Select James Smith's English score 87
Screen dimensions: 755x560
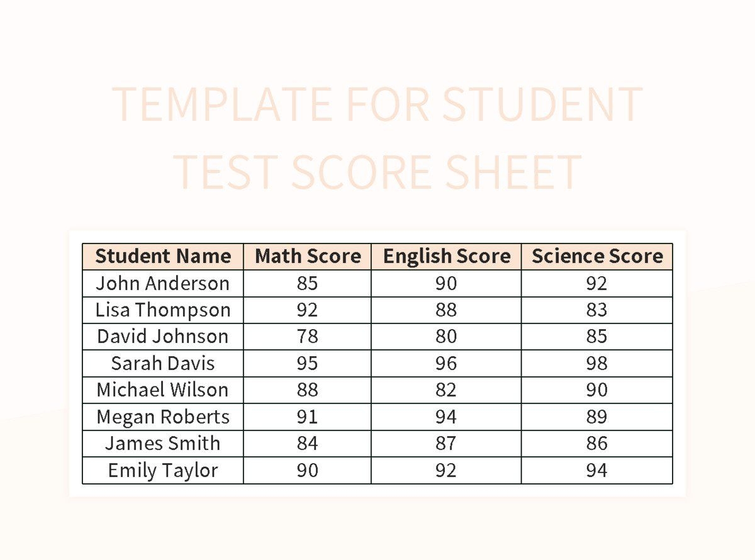pos(446,444)
